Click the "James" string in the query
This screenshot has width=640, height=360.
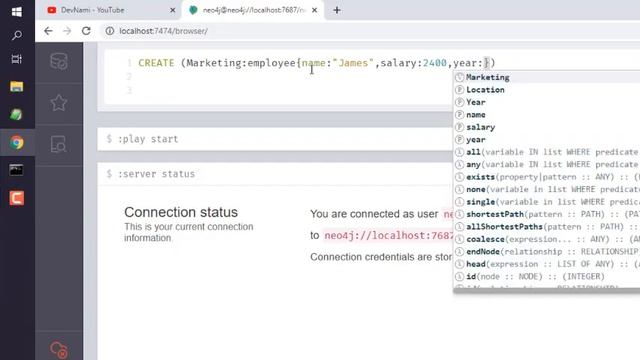(x=353, y=63)
